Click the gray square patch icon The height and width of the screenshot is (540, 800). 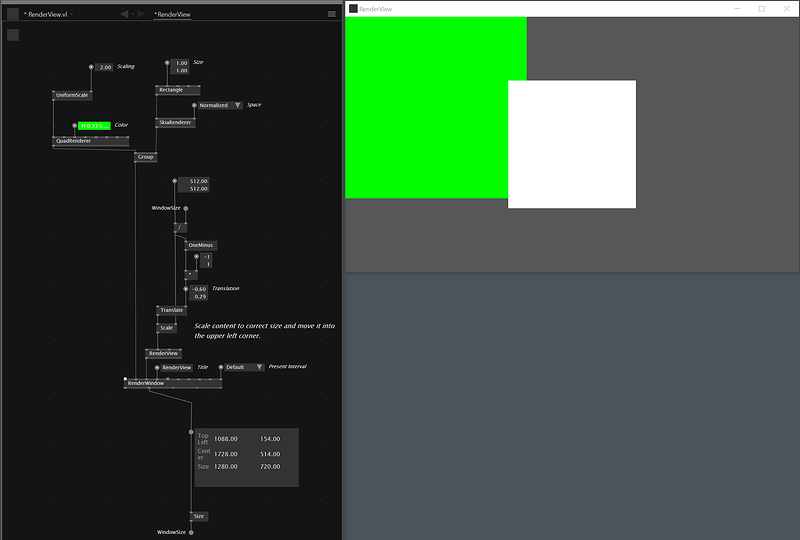coord(13,35)
